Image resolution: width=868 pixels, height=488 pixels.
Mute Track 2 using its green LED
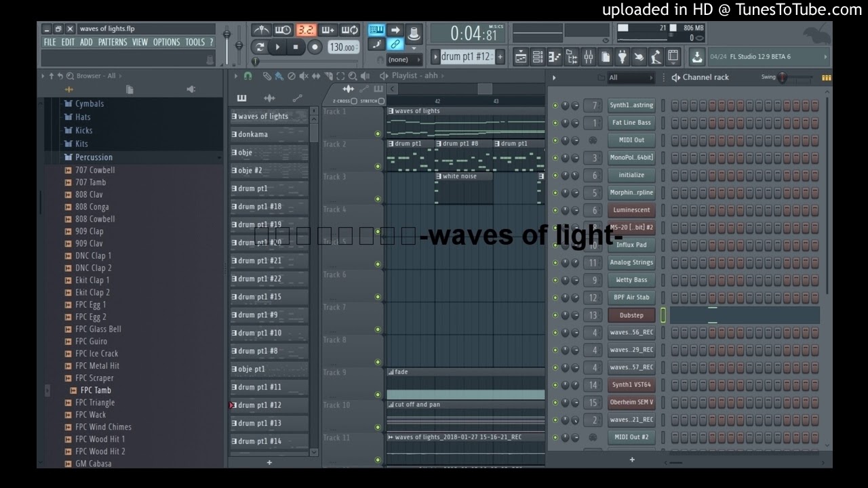point(378,166)
